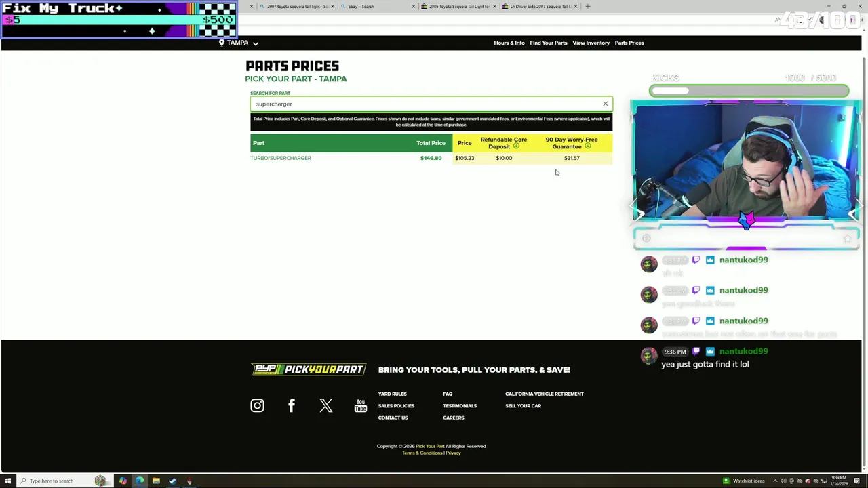Open Pick Your Part Instagram page
The width and height of the screenshot is (868, 488).
coord(257,405)
